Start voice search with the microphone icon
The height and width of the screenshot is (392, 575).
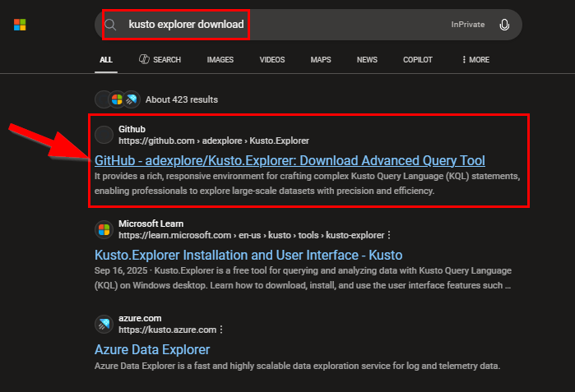coord(504,25)
